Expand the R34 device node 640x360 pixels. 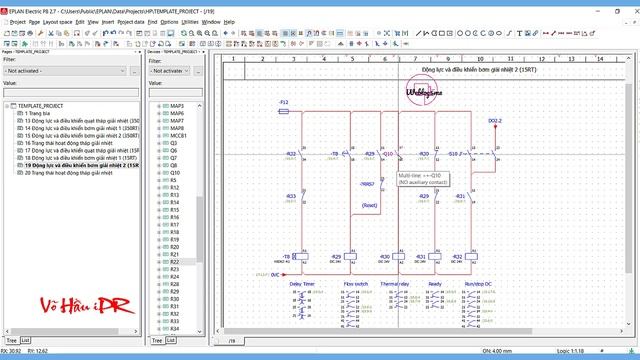(x=159, y=329)
